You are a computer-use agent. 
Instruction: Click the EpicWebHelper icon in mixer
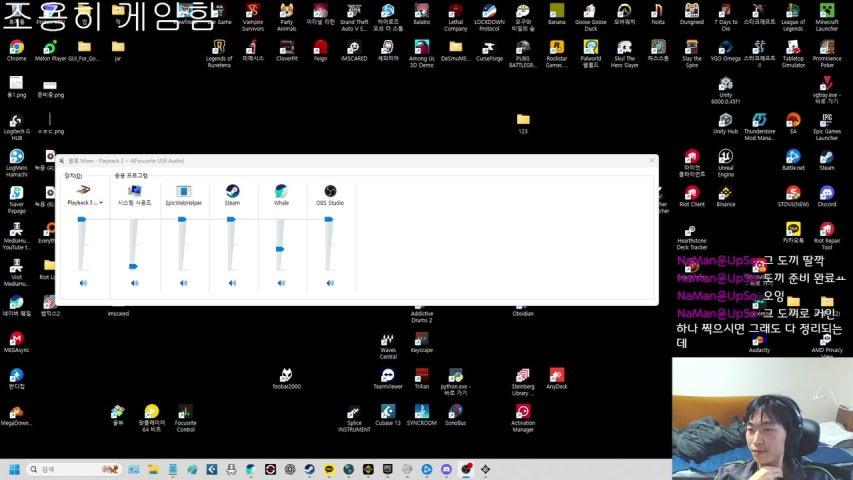click(183, 191)
